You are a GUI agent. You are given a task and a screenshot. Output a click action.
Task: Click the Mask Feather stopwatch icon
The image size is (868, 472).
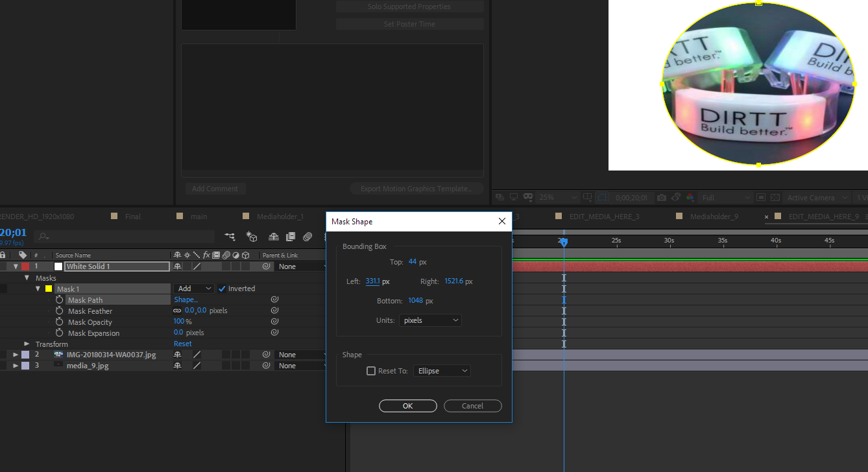tap(60, 311)
